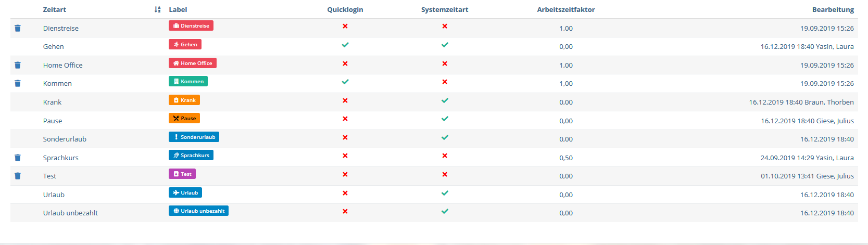Toggle Quicklogin red cross for Urlaub
Screen dimensions: 868x245
tap(345, 193)
